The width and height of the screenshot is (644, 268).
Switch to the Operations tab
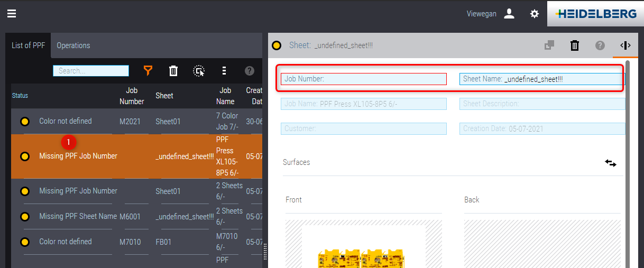[73, 45]
